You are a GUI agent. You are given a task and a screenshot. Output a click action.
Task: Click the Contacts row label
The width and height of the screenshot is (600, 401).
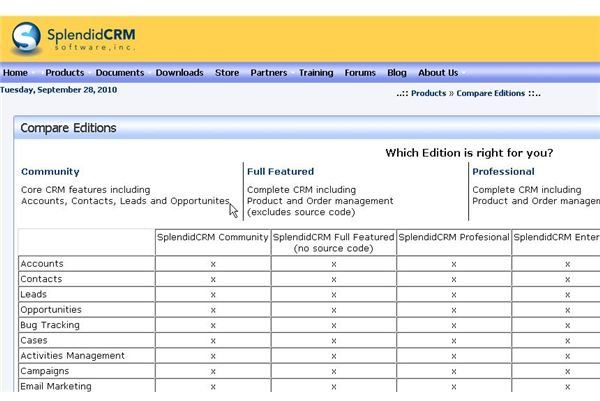pos(41,279)
